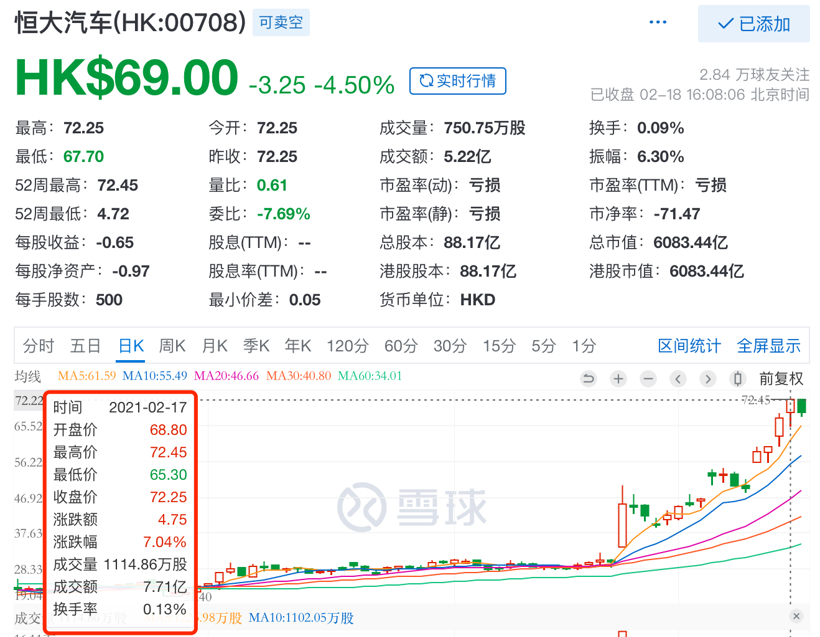Toggle the 已添加 watchlist button
The image size is (820, 637).
(754, 24)
